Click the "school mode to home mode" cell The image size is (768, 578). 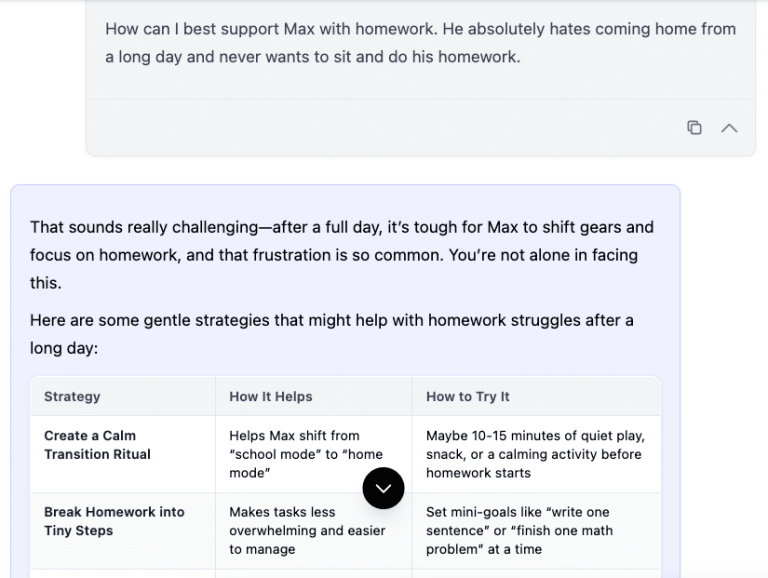tap(306, 454)
